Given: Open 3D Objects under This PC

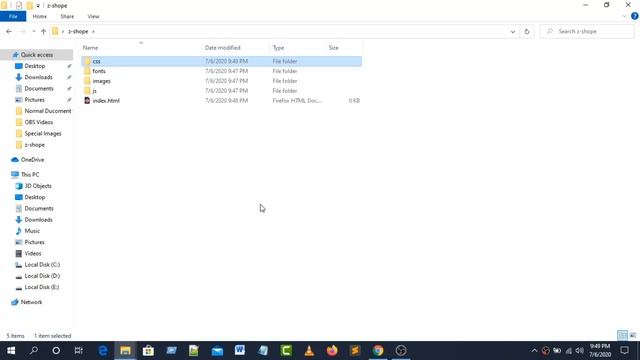Looking at the screenshot, I should point(37,186).
